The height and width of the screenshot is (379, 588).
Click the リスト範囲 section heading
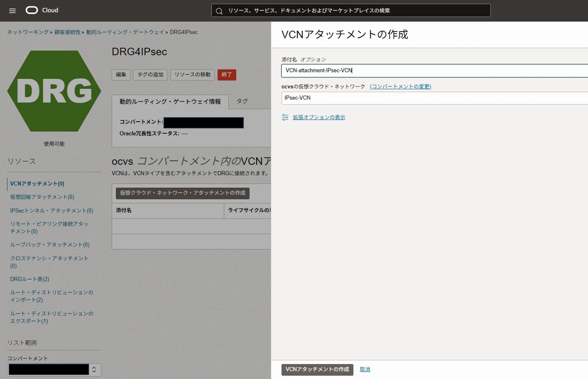pos(22,343)
